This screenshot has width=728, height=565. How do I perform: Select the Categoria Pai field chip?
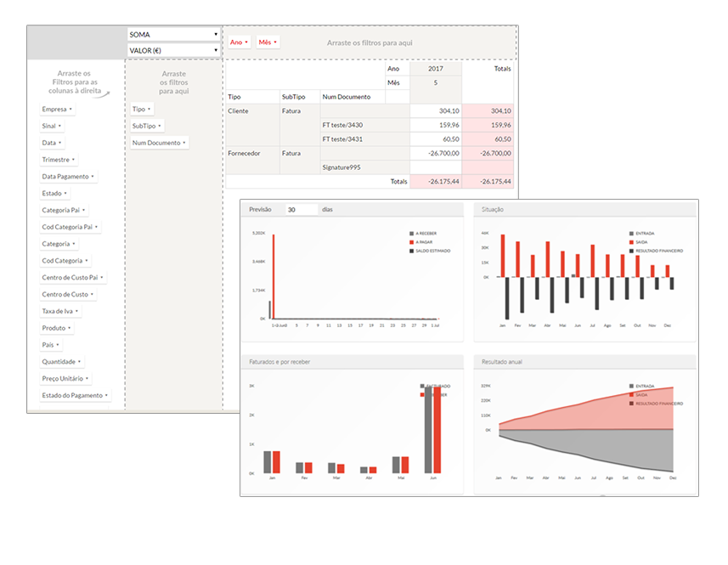[x=64, y=210]
